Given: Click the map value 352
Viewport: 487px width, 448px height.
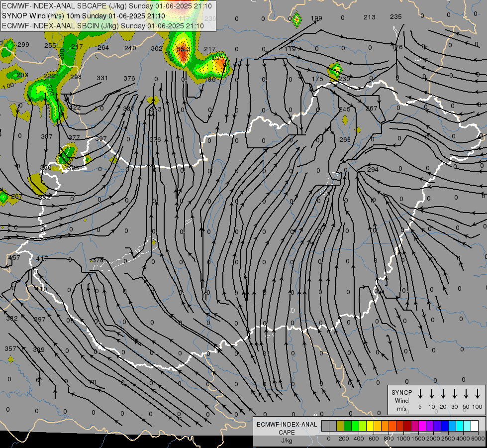Looking at the screenshot, I should [x=44, y=198].
